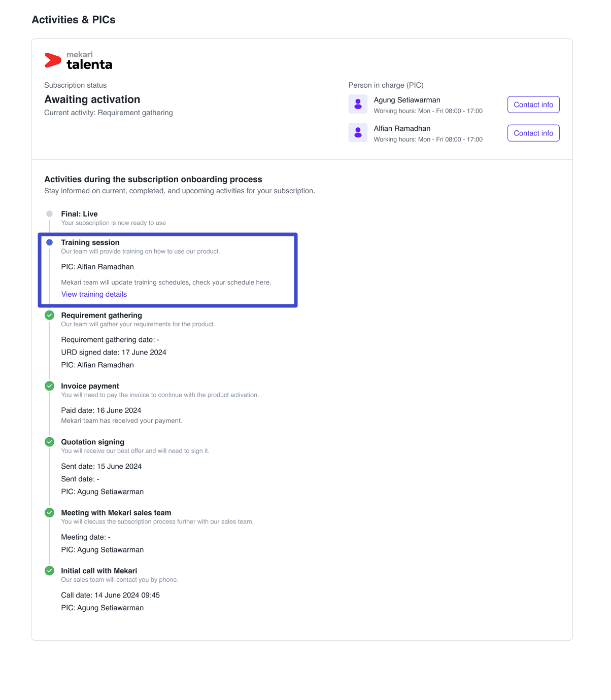Click Agung Setiawarman's avatar icon
Screen dimensions: 611x700
point(358,104)
